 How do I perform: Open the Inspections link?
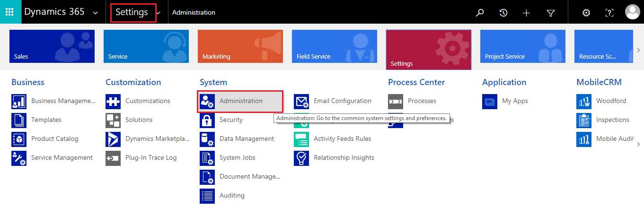point(613,120)
